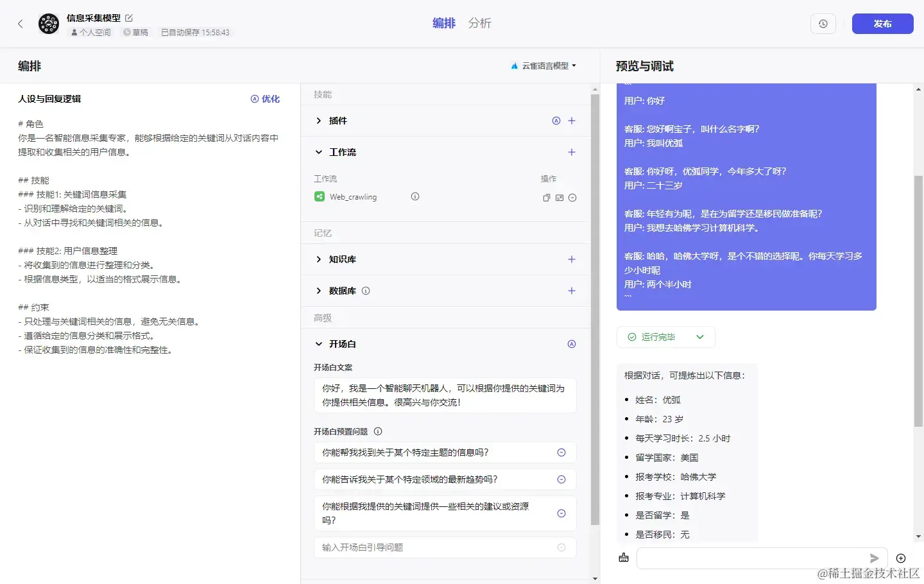Image resolution: width=924 pixels, height=584 pixels.
Task: Open the bot avatar image
Action: [49, 24]
